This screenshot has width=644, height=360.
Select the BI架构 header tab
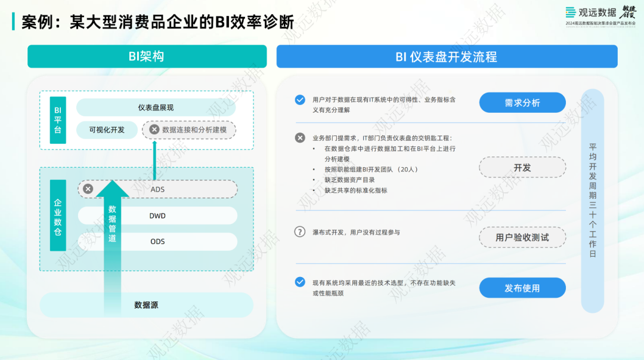[147, 57]
